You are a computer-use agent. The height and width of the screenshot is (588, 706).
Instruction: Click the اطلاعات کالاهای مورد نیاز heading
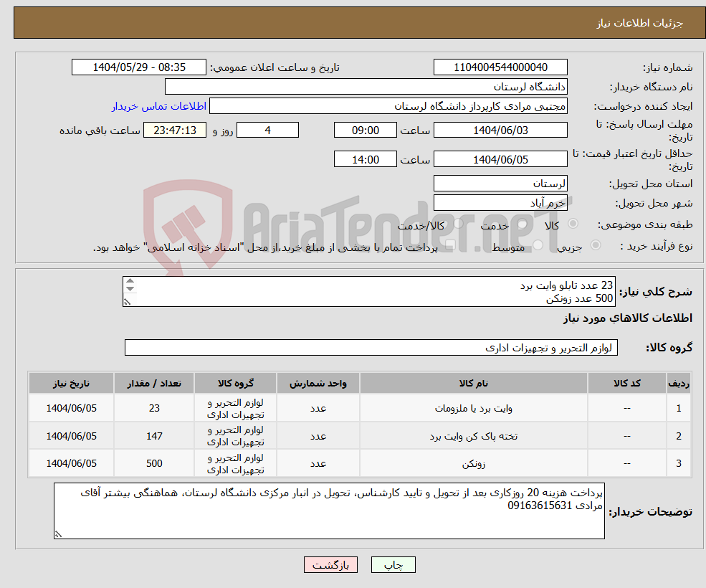(x=628, y=318)
